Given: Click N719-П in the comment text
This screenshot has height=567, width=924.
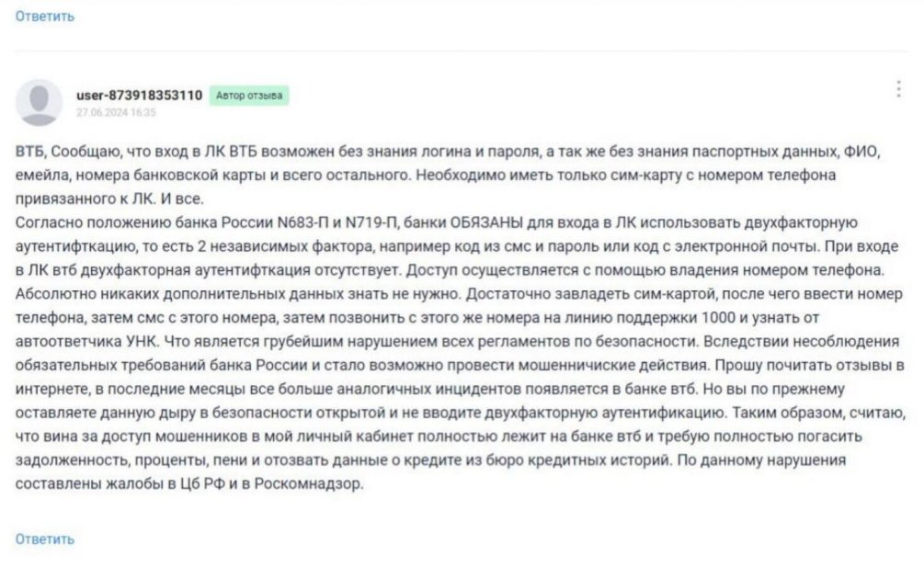Looking at the screenshot, I should (x=371, y=223).
